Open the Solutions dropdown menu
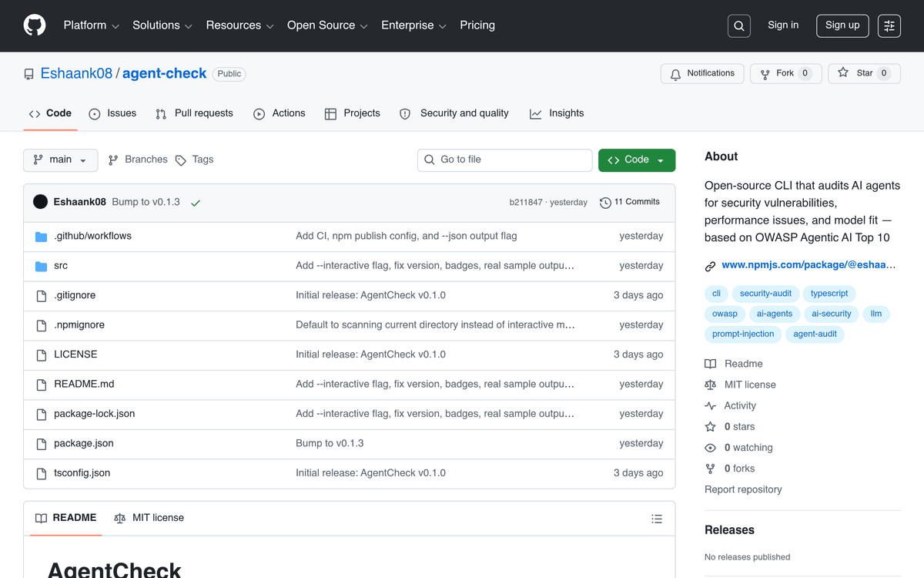Image resolution: width=924 pixels, height=578 pixels. (162, 25)
